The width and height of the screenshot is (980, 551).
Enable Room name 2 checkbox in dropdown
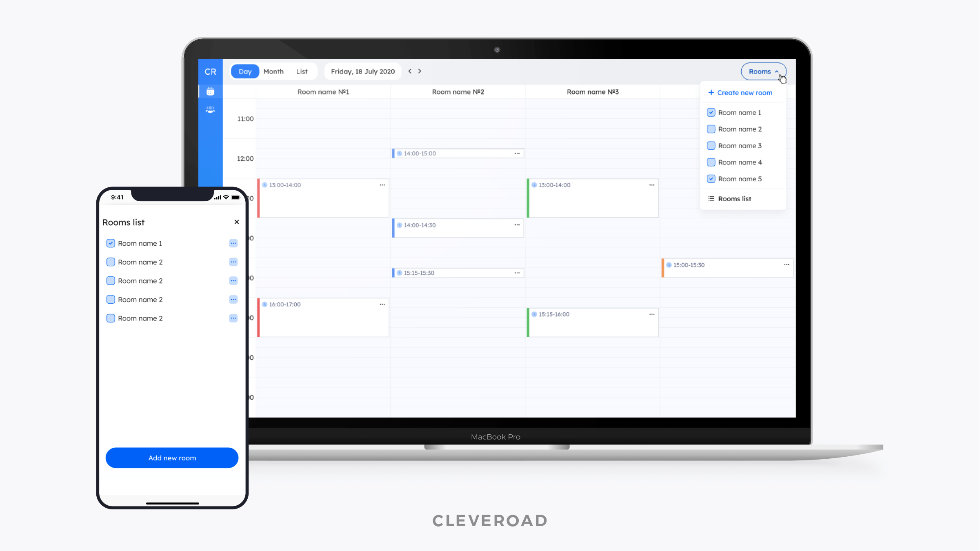pyautogui.click(x=711, y=129)
